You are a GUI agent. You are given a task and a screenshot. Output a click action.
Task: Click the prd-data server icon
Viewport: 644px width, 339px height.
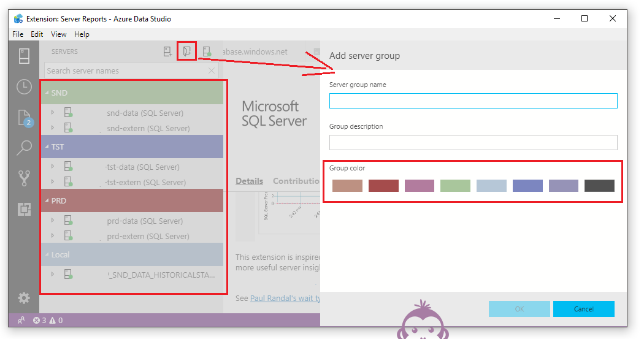click(x=68, y=221)
